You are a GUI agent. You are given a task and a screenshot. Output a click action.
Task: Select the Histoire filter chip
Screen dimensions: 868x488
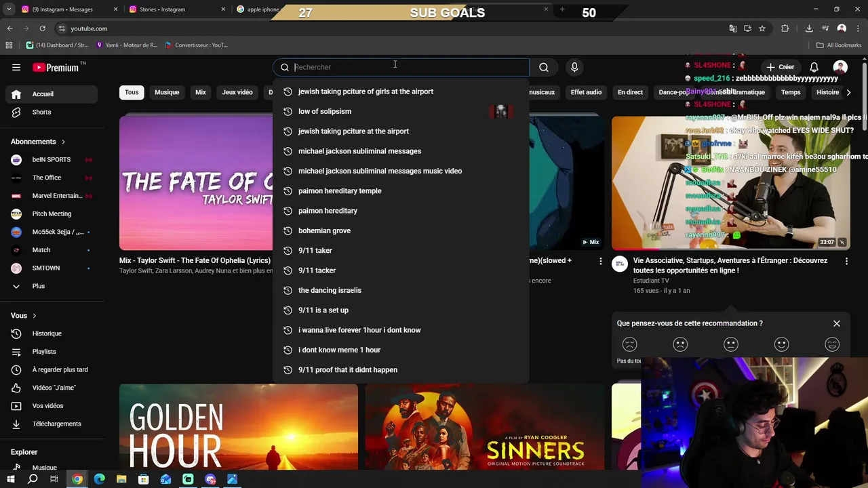click(827, 92)
